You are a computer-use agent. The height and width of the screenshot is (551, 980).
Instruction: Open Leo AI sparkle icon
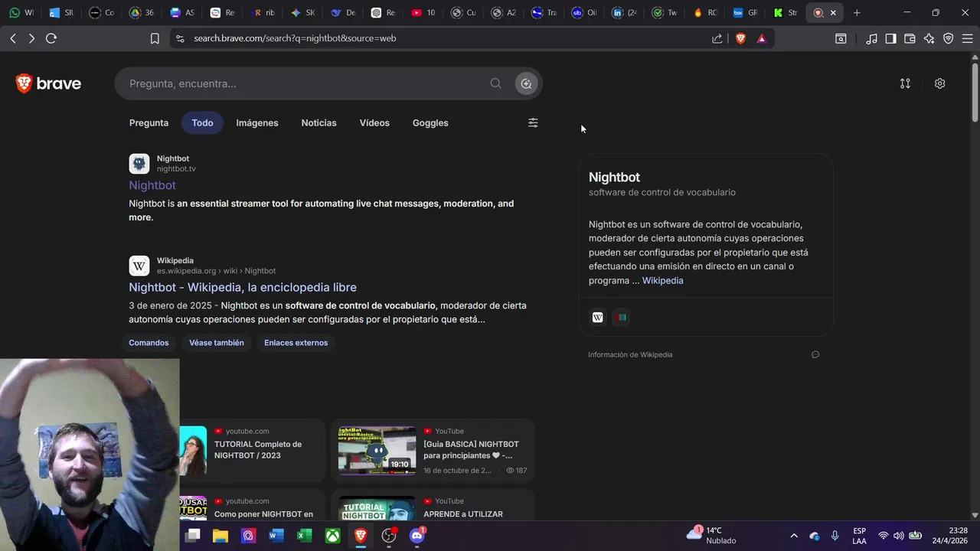pyautogui.click(x=929, y=38)
